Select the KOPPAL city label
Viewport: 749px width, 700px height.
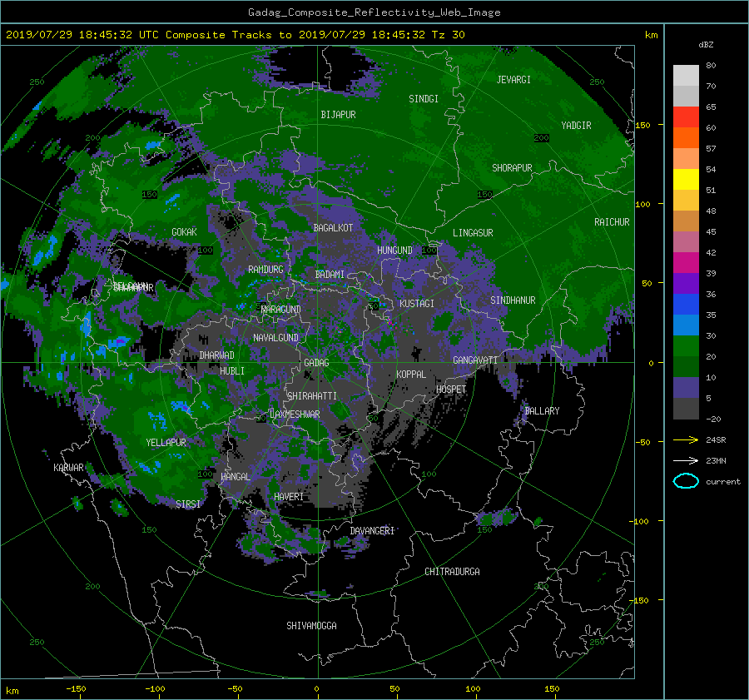[x=411, y=374]
